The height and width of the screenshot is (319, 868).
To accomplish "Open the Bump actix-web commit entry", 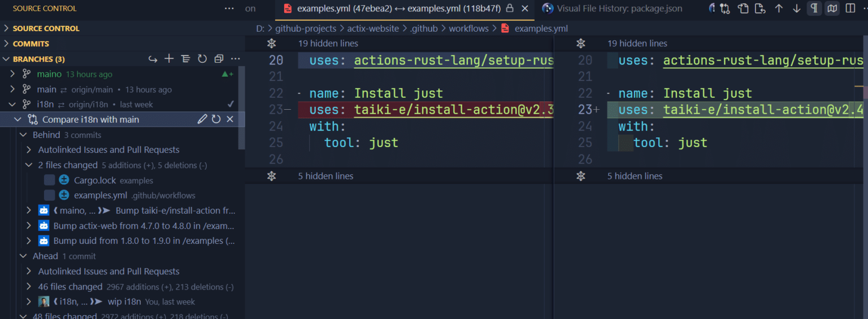I will [144, 226].
